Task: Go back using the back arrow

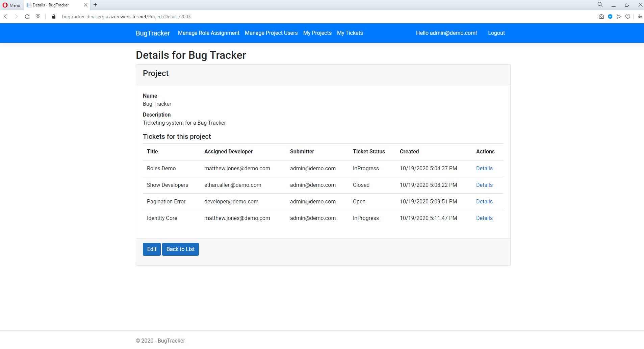Action: click(x=5, y=16)
